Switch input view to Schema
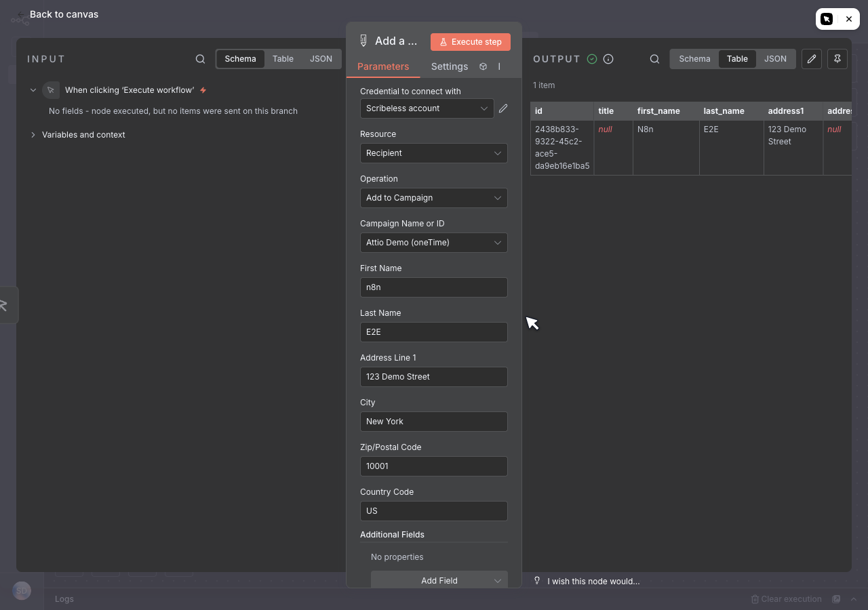Screen dimensions: 868x610 241,59
